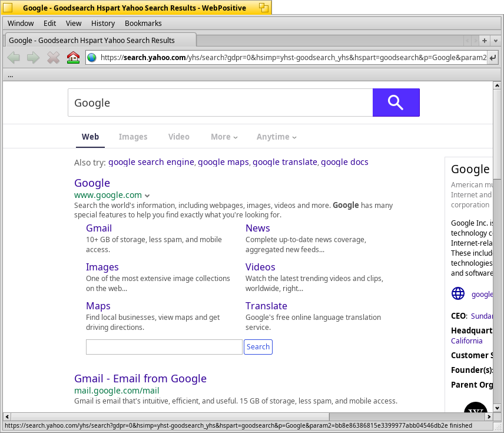Open a new tab with the plus icon
This screenshot has width=504, height=433.
(485, 41)
